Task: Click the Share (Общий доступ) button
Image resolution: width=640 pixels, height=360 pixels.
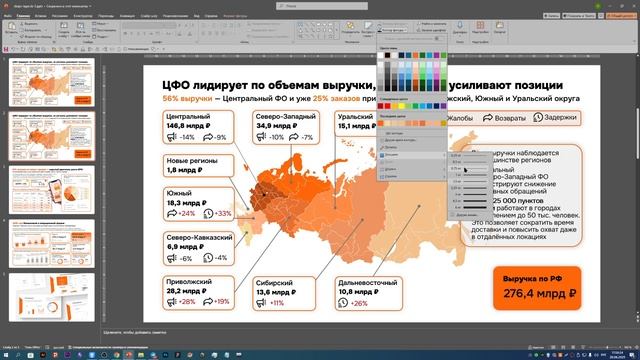Action: [x=621, y=16]
